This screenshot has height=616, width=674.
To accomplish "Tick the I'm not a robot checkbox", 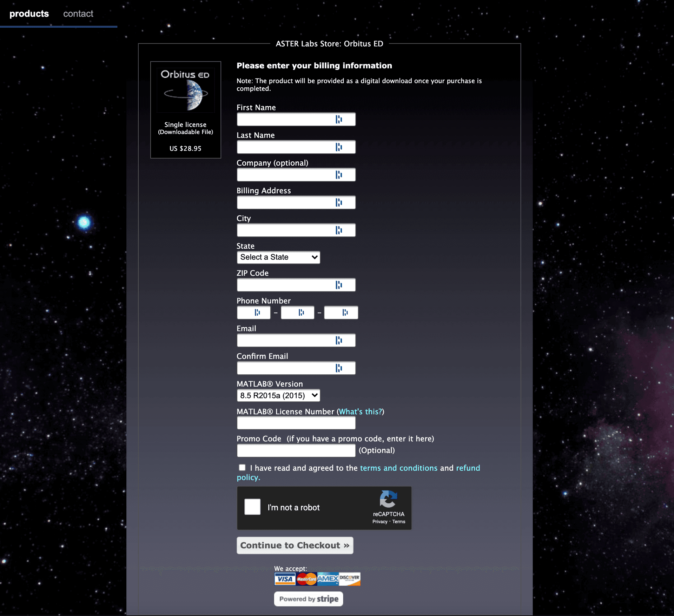I will tap(252, 507).
